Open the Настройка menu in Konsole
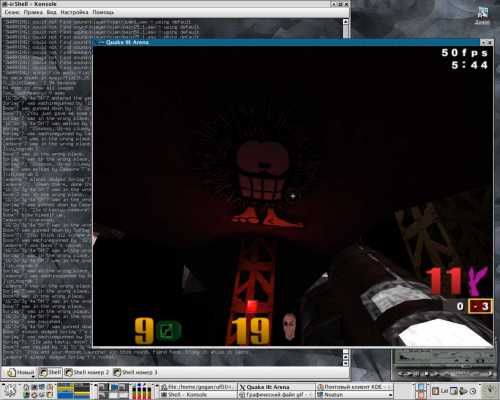The image size is (500, 400). point(74,12)
